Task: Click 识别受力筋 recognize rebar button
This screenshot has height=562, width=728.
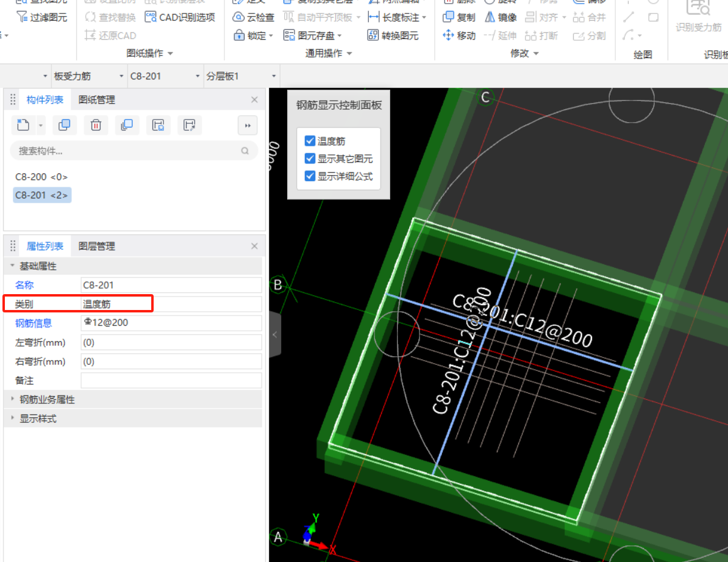Action: 698,16
